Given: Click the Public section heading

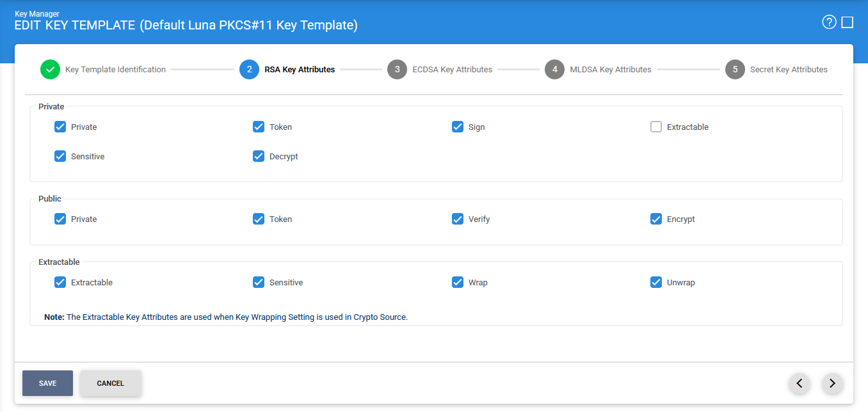Looking at the screenshot, I should (x=50, y=198).
